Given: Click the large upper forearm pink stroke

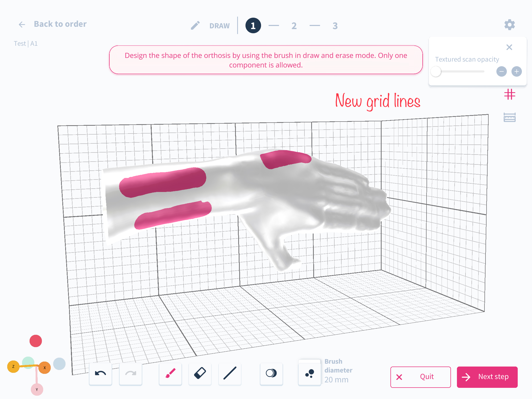Looking at the screenshot, I should [162, 182].
